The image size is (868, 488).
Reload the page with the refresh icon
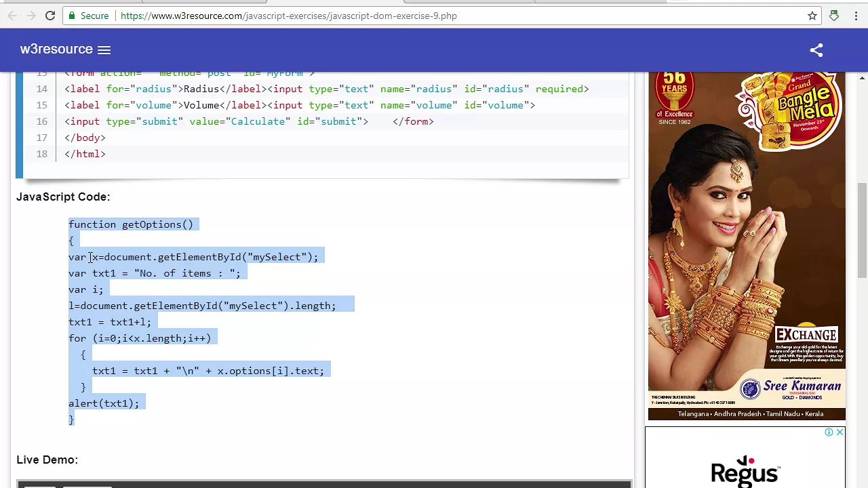click(x=50, y=16)
